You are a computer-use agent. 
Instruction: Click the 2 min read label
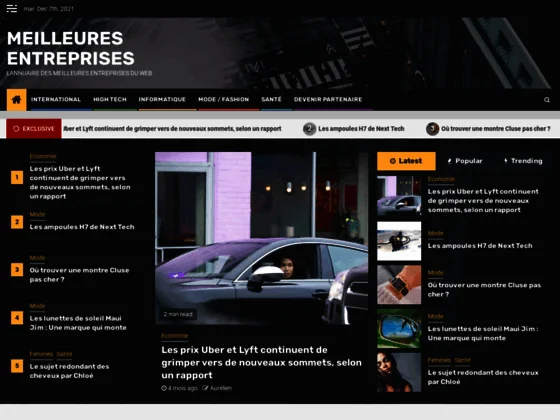click(178, 314)
